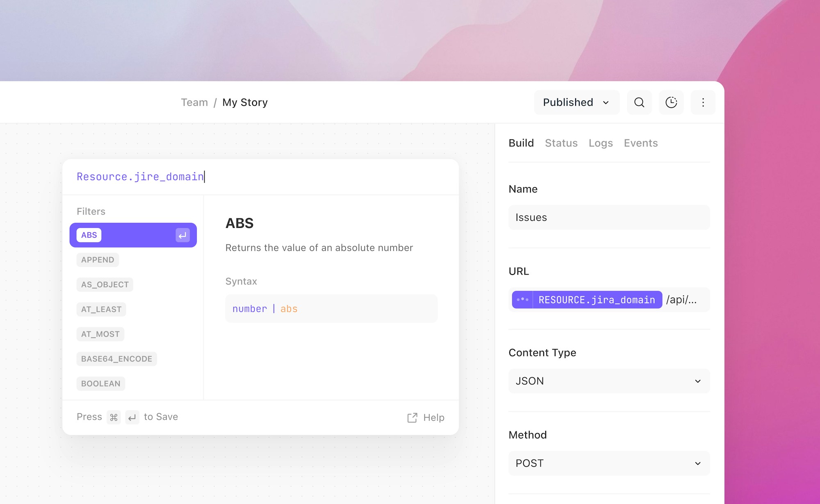Click the enter arrow icon on ABS filter
The width and height of the screenshot is (820, 504).
182,235
